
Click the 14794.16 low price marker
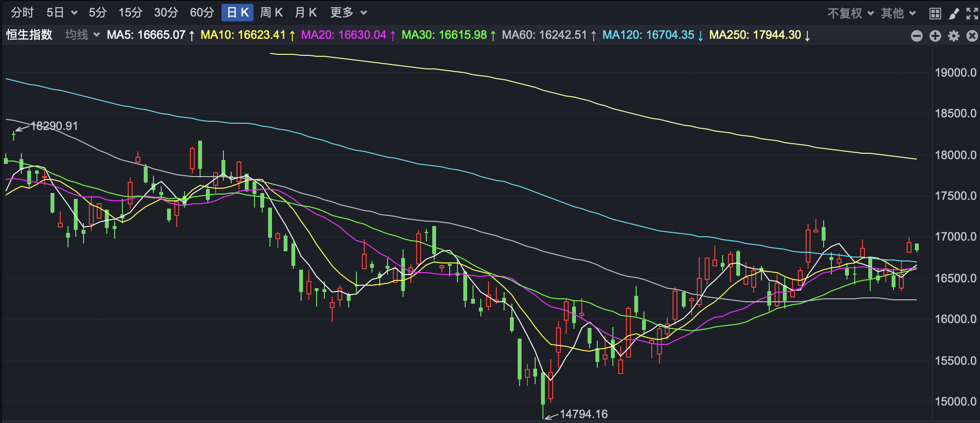(584, 414)
